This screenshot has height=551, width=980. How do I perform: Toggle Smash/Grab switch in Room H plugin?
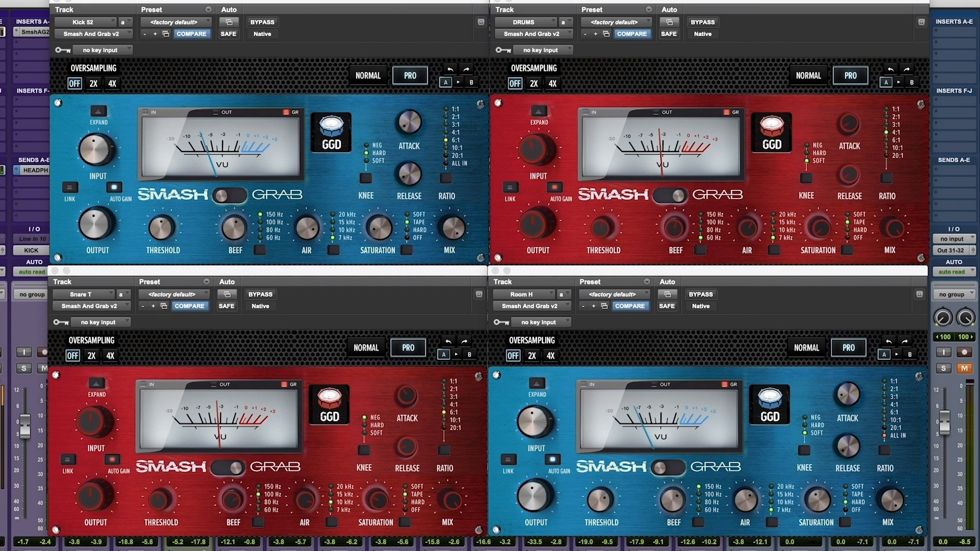coord(668,467)
